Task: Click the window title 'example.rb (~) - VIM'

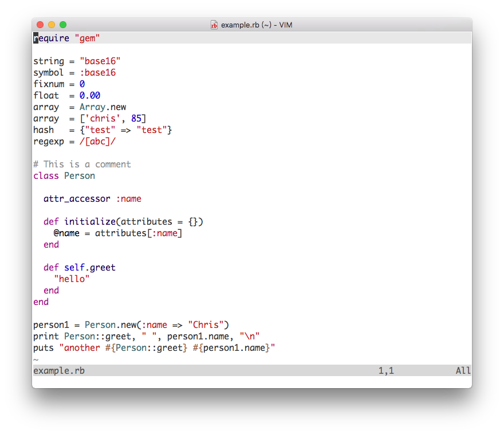Action: point(257,25)
